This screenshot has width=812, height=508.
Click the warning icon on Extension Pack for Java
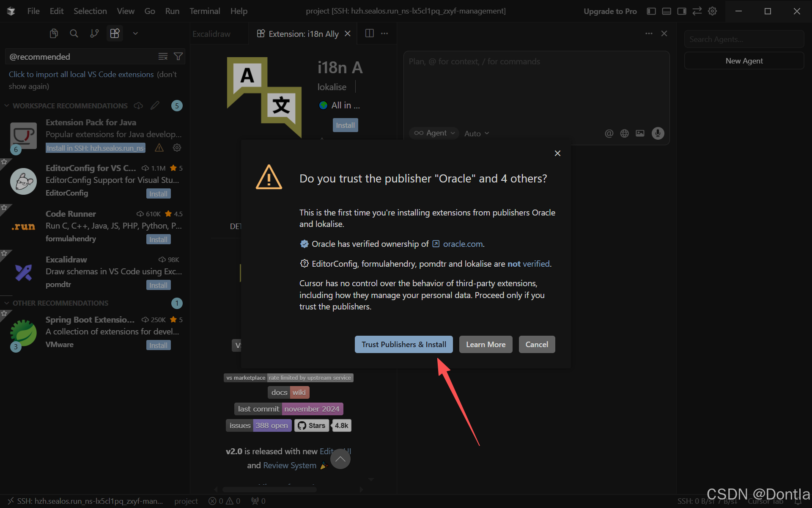click(x=159, y=148)
